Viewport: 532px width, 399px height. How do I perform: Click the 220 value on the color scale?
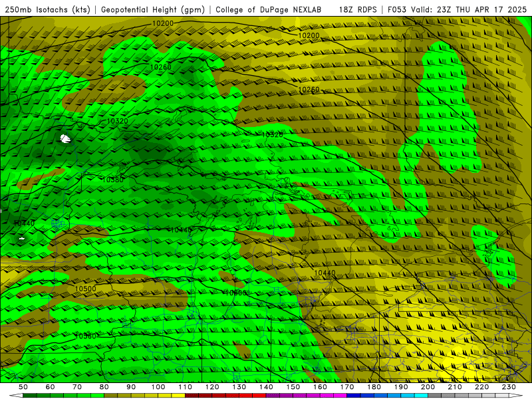point(482,387)
